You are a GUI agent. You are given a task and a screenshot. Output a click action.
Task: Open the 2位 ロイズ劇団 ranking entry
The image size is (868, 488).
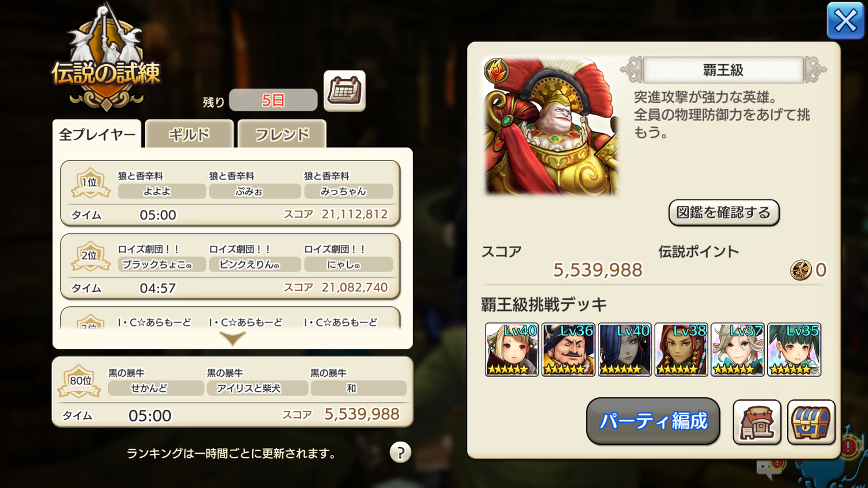[230, 266]
